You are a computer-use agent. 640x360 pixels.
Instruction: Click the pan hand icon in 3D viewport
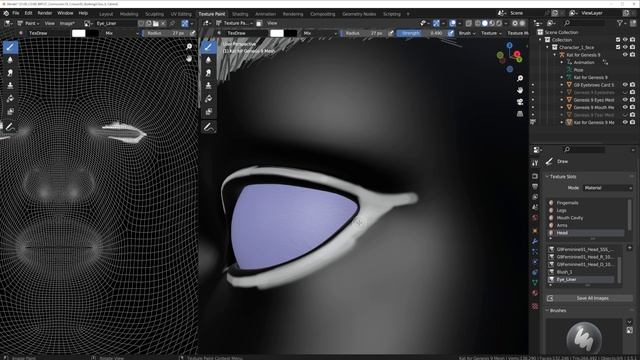point(520,90)
